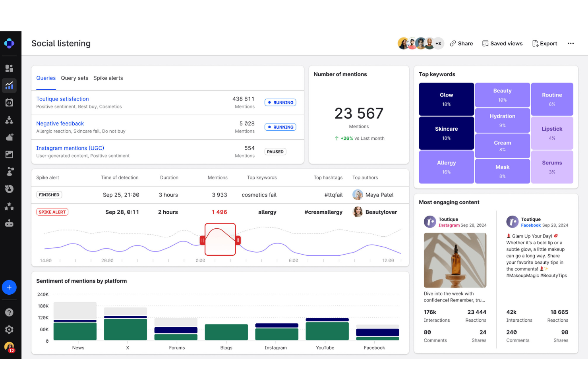Image resolution: width=588 pixels, height=392 pixels.
Task: Open the media library sidebar icon
Action: [x=9, y=154]
